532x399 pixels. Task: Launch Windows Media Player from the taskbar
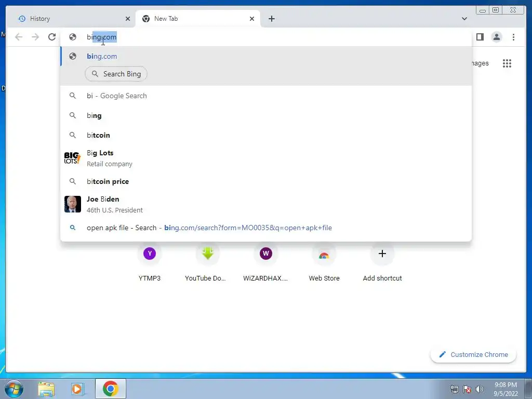78,389
